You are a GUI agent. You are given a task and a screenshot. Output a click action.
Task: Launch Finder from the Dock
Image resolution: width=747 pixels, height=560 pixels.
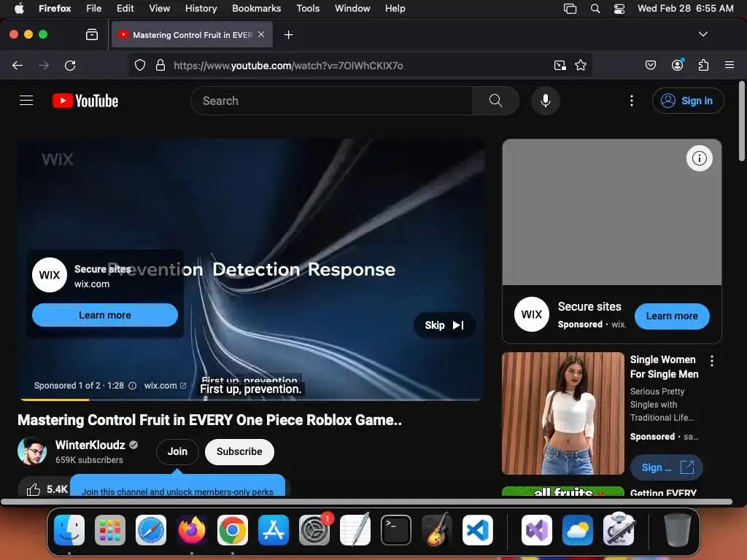tap(69, 530)
